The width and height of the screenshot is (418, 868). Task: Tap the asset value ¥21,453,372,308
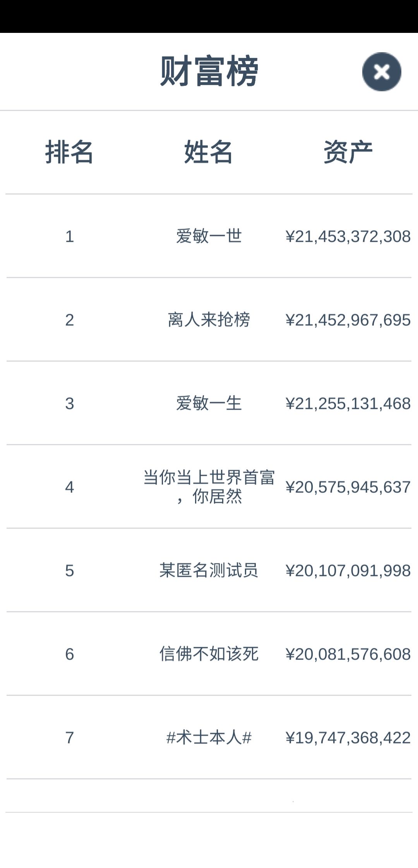point(348,237)
